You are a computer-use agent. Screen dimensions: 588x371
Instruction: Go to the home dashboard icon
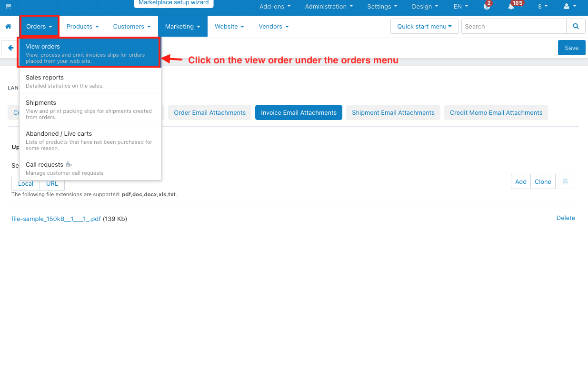9,26
